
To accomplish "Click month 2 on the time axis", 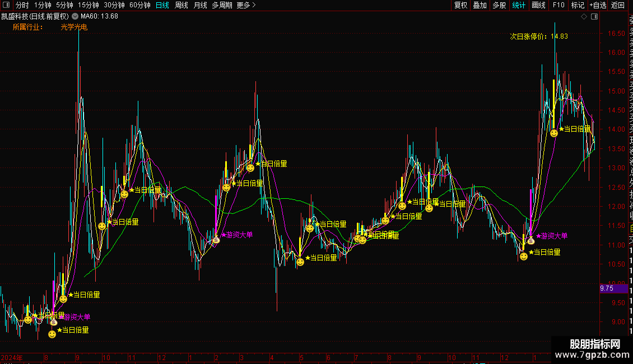I will [217, 357].
